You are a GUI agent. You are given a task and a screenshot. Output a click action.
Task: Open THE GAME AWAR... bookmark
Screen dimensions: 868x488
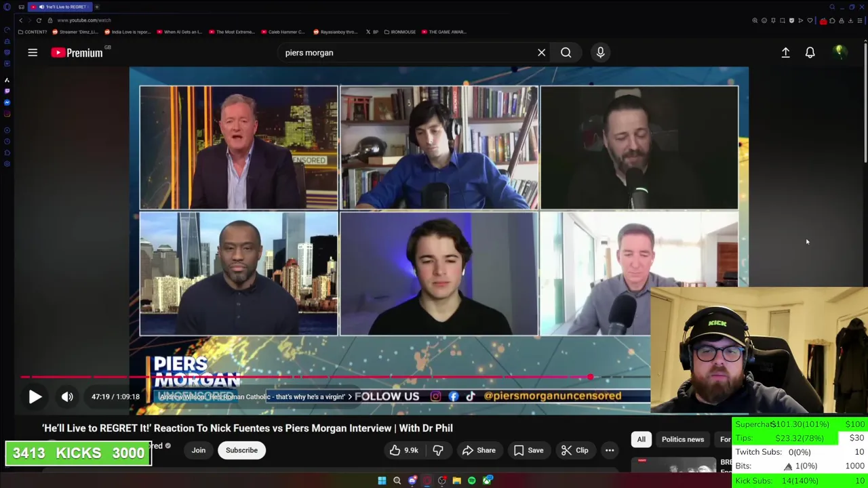tap(443, 32)
